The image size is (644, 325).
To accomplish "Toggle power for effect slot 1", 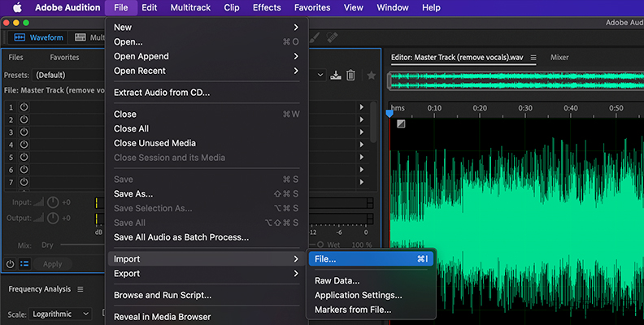I will 24,107.
